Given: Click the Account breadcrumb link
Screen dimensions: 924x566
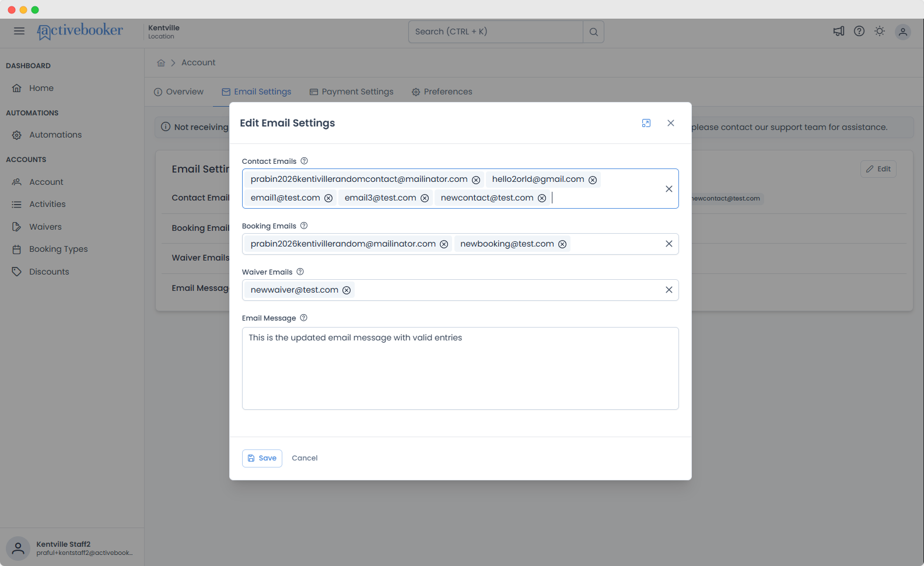Looking at the screenshot, I should [x=198, y=62].
